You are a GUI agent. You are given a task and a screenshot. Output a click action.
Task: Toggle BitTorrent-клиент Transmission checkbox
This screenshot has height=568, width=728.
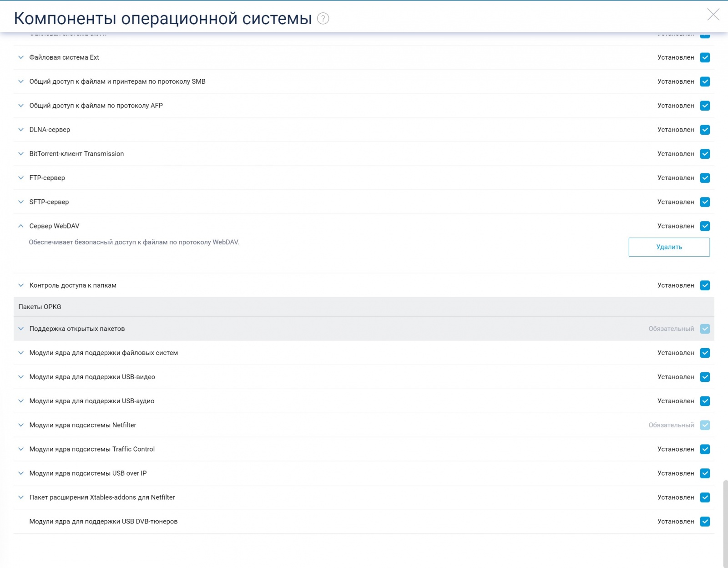click(705, 154)
